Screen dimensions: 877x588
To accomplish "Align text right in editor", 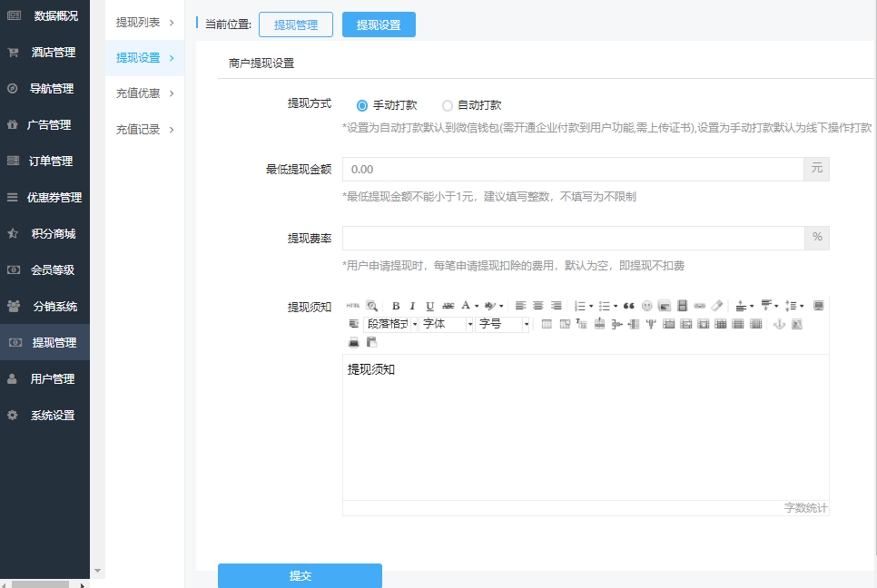I will [x=556, y=306].
